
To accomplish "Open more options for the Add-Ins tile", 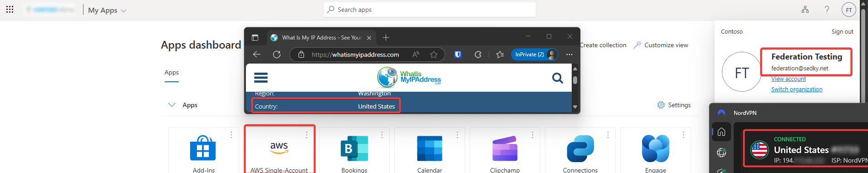I will [231, 135].
